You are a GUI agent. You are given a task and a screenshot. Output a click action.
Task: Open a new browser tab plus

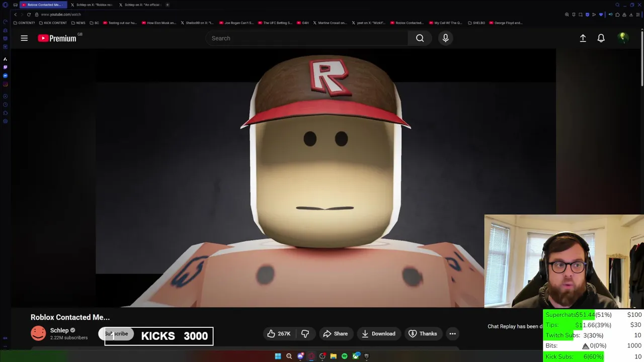pos(167,5)
